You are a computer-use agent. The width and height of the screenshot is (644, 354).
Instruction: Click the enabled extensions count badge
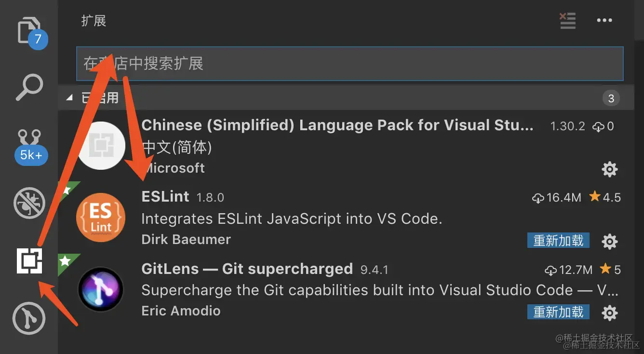pos(611,98)
